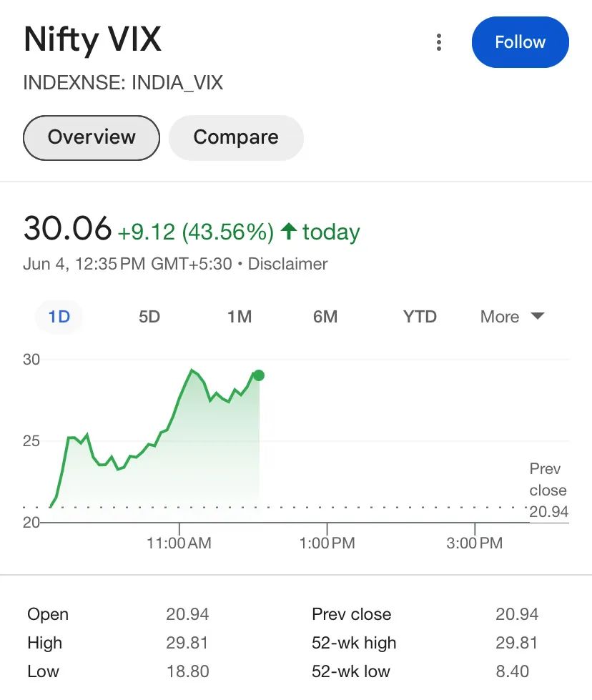592x700 pixels.
Task: Click the 1:00 PM time axis marker
Action: [327, 543]
